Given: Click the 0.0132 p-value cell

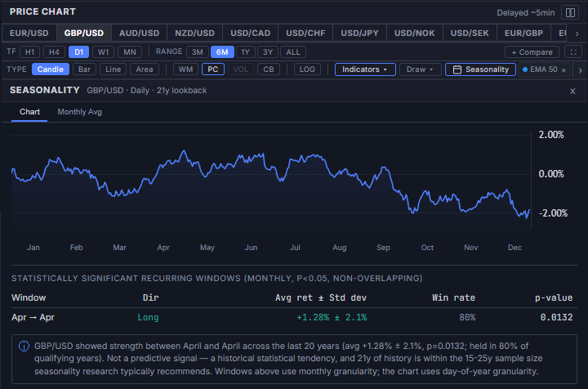Looking at the screenshot, I should [556, 317].
